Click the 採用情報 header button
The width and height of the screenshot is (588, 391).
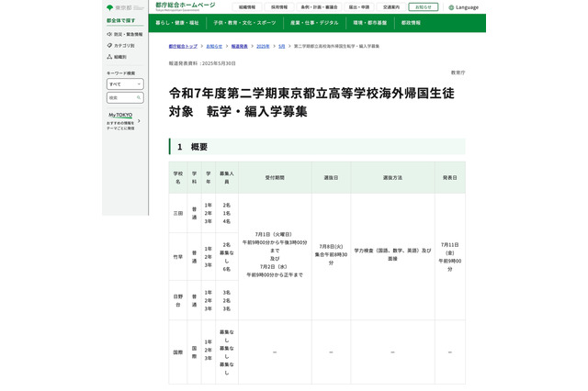coord(278,7)
